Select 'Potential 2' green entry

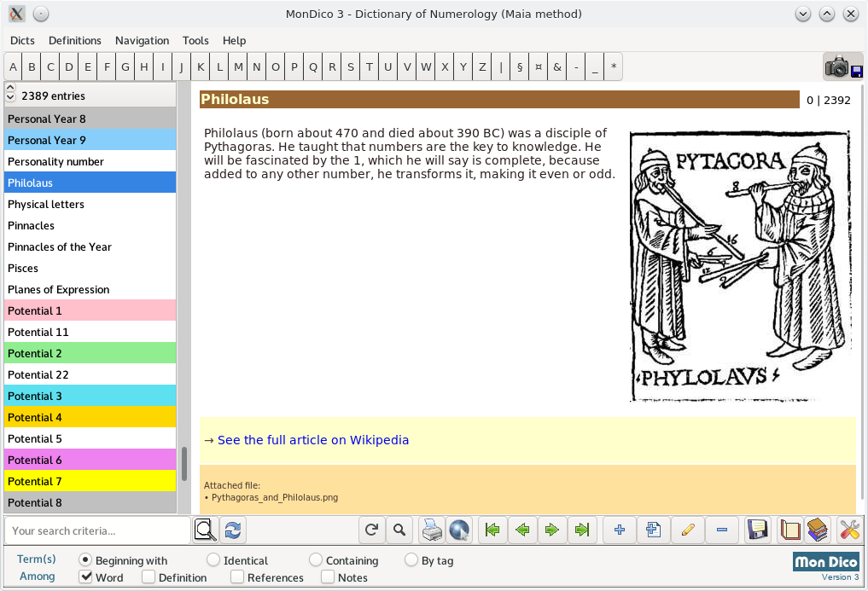(x=90, y=353)
